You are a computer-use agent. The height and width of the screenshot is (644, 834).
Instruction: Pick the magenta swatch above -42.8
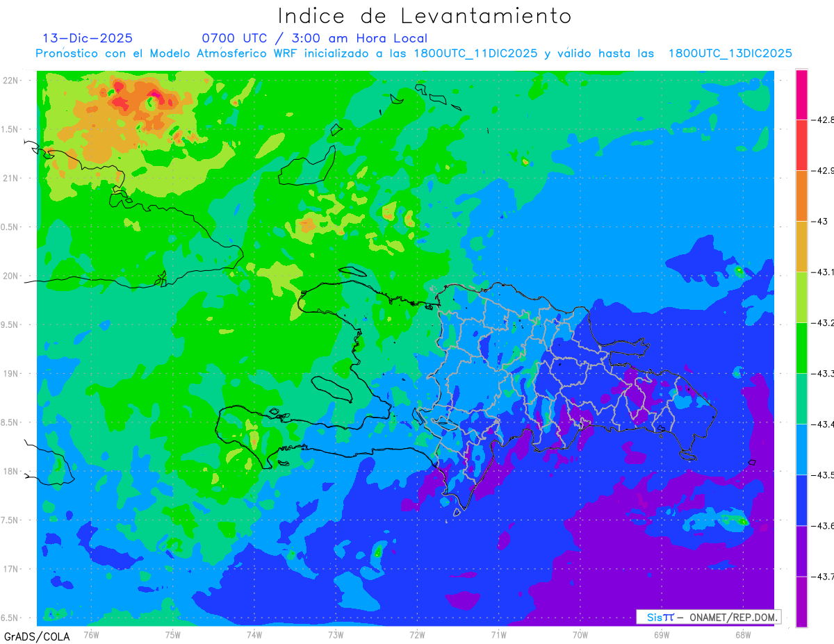coord(801,94)
